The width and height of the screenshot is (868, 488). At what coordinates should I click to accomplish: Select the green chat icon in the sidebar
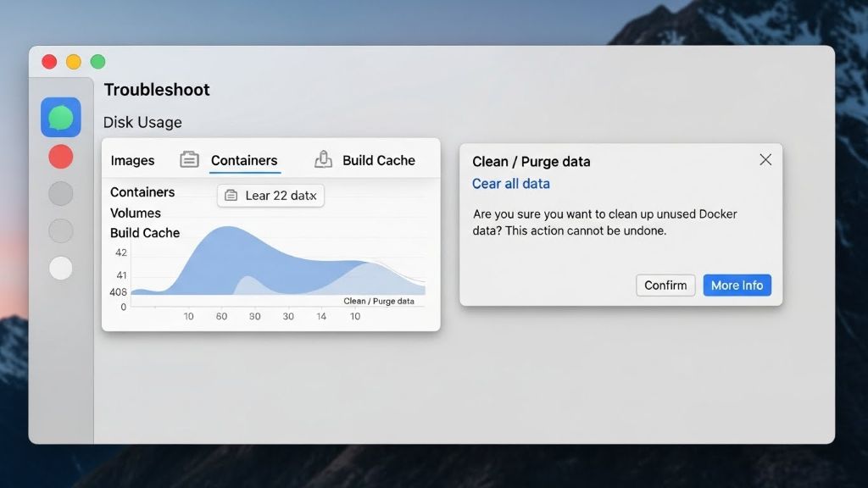click(x=60, y=116)
